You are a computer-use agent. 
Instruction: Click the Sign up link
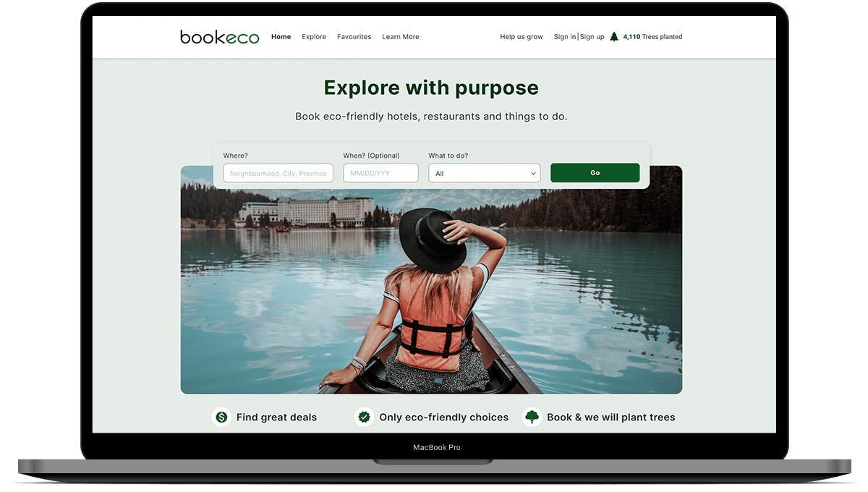pyautogui.click(x=592, y=37)
